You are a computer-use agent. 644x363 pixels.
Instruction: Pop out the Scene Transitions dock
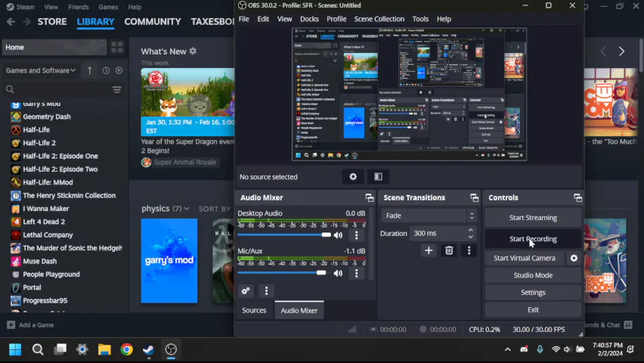point(474,197)
